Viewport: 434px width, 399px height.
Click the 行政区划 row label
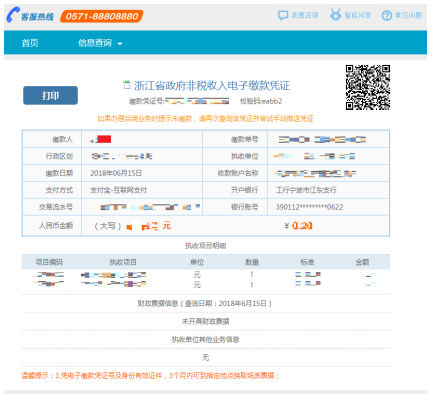(59, 156)
